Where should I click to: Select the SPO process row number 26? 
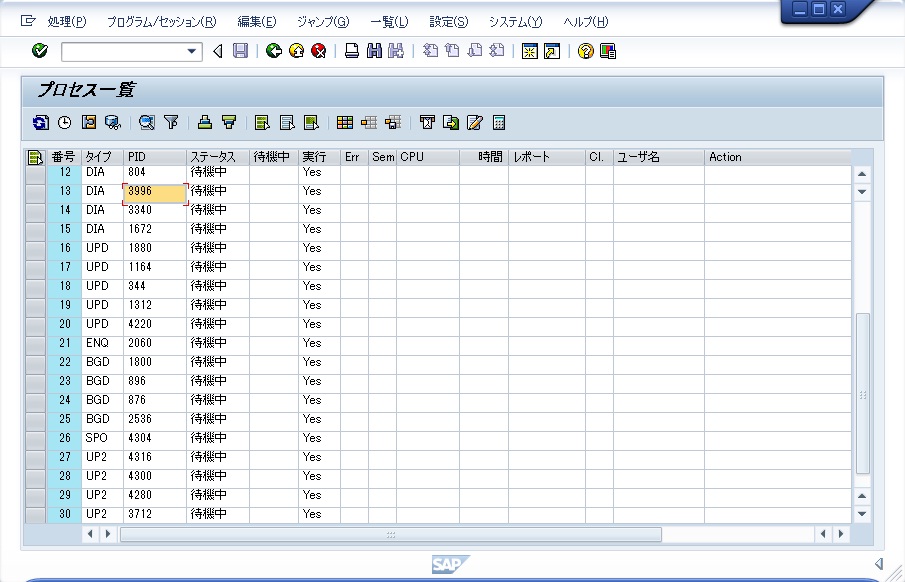[x=38, y=437]
